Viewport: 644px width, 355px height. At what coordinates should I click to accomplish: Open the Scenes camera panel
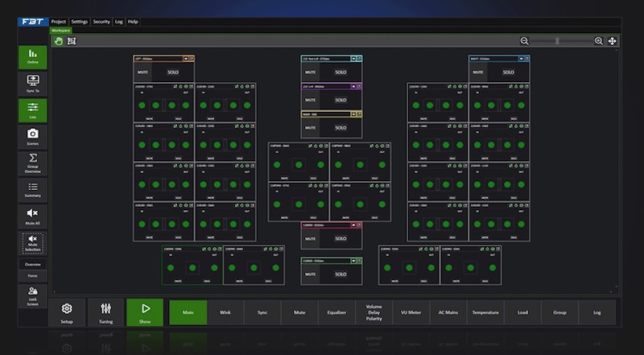pos(32,136)
